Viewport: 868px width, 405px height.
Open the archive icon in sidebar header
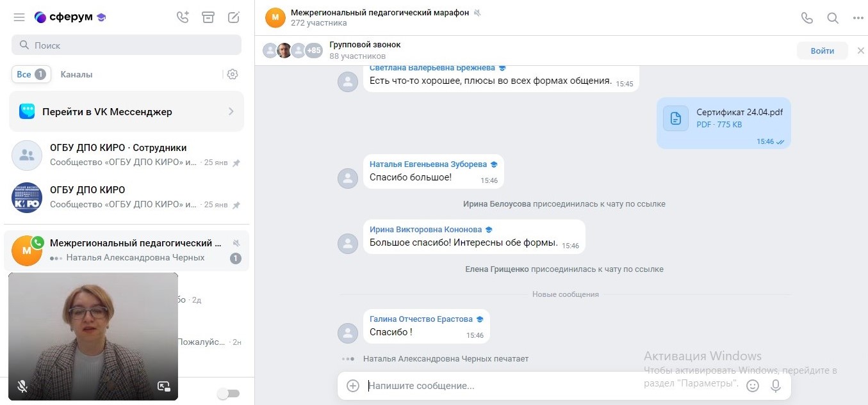[x=208, y=17]
